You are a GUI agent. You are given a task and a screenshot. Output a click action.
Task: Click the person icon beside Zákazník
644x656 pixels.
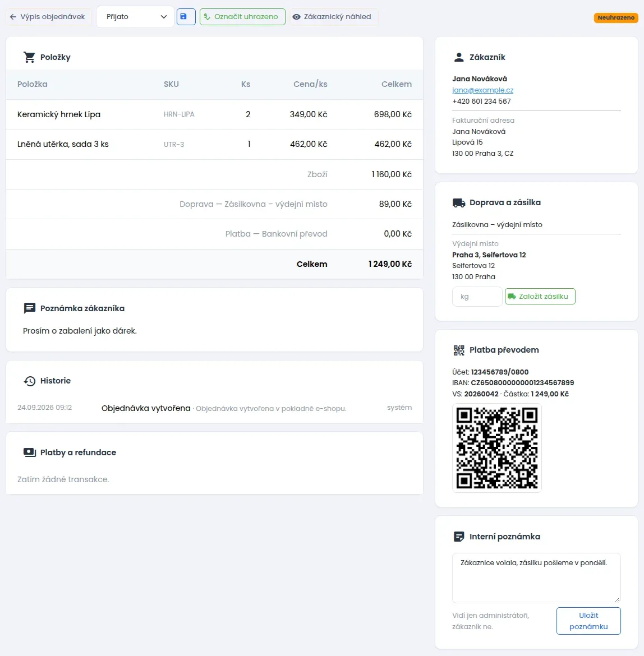pos(459,57)
